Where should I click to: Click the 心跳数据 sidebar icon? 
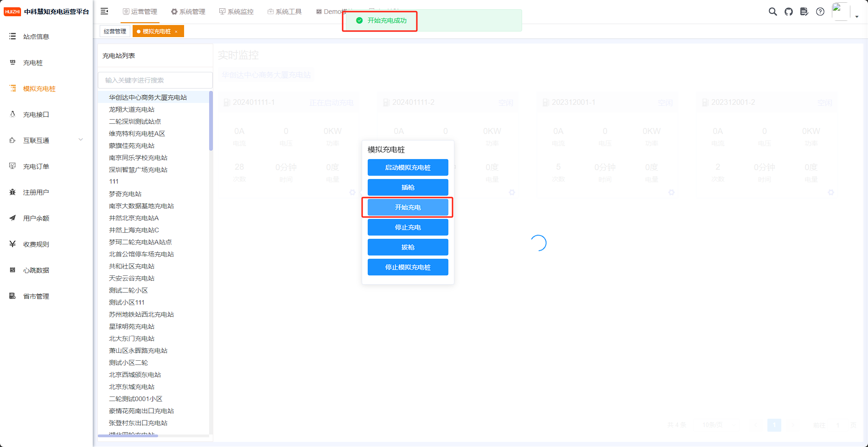coord(13,270)
